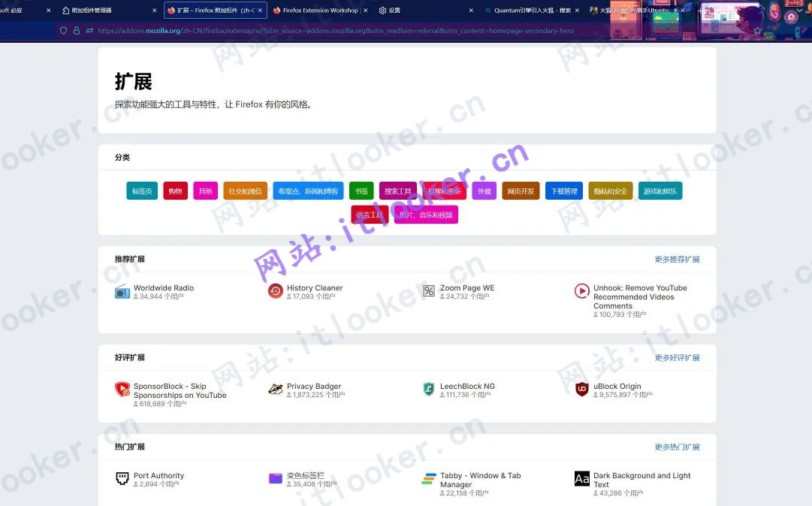Click the 9,575,897 个用户 count text
Image resolution: width=812 pixels, height=506 pixels.
pyautogui.click(x=626, y=395)
